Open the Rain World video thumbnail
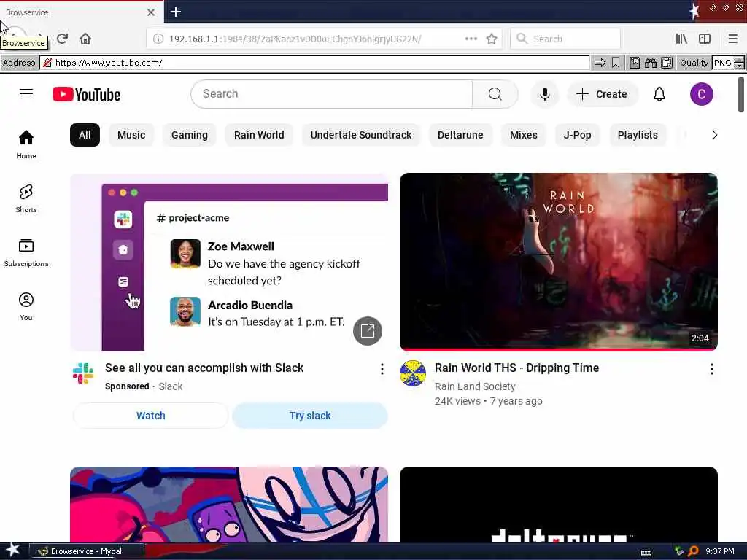This screenshot has height=560, width=747. pyautogui.click(x=558, y=262)
